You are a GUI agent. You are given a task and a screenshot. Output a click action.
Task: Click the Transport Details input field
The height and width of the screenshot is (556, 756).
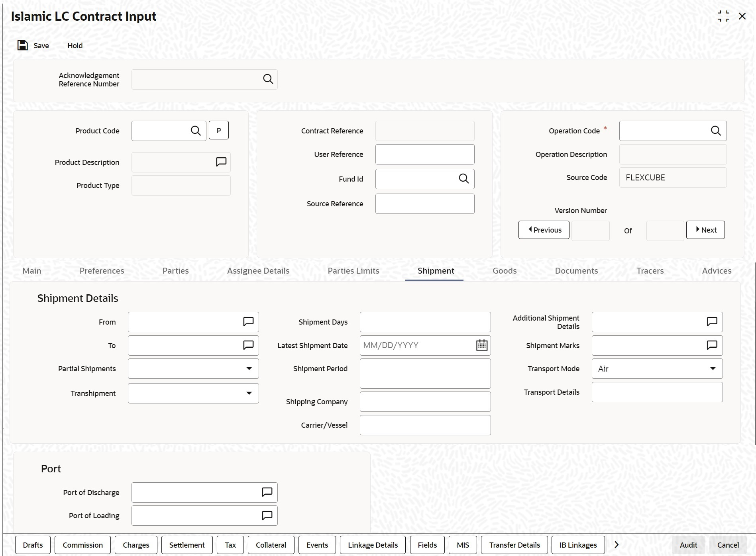[657, 392]
